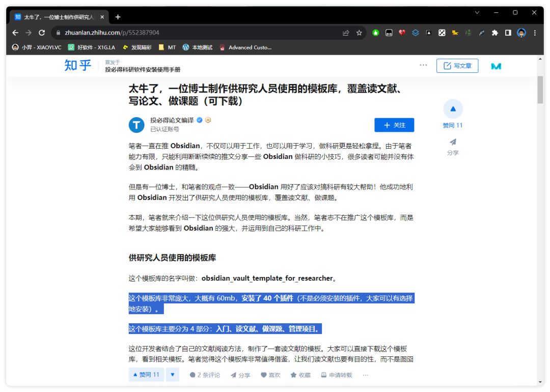The image size is (550, 392).
Task: Click the sidebar upvote triangle button
Action: coord(453,109)
